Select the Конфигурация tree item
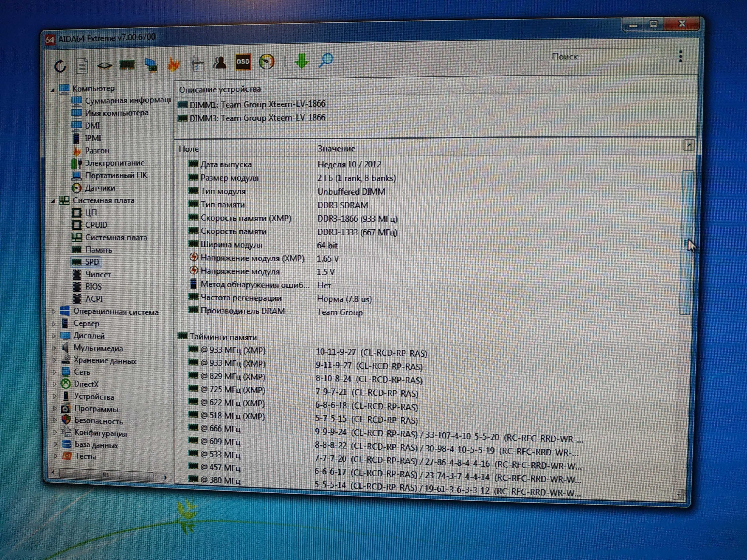The height and width of the screenshot is (560, 747). pos(94,433)
